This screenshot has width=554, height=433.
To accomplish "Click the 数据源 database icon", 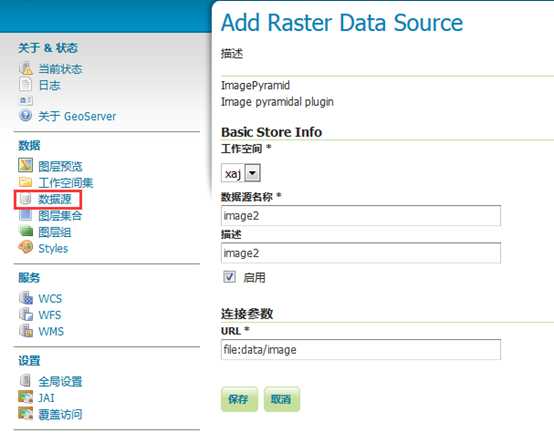I will pyautogui.click(x=25, y=199).
